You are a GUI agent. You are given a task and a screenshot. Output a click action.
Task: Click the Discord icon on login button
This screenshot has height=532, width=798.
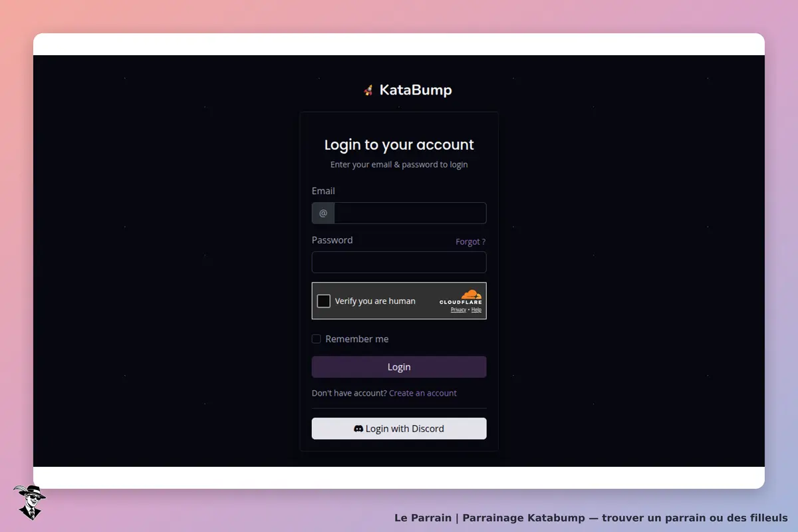click(x=358, y=429)
